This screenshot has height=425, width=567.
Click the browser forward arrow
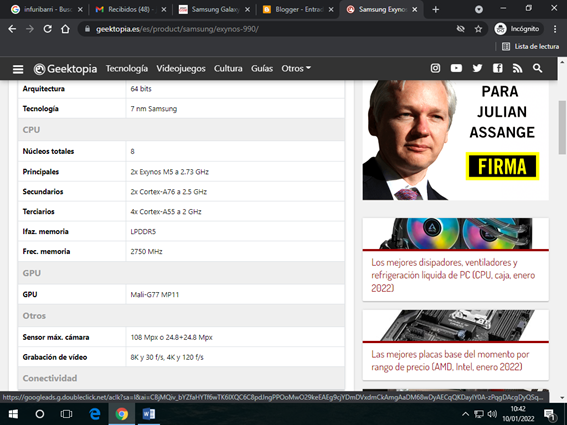tap(30, 29)
